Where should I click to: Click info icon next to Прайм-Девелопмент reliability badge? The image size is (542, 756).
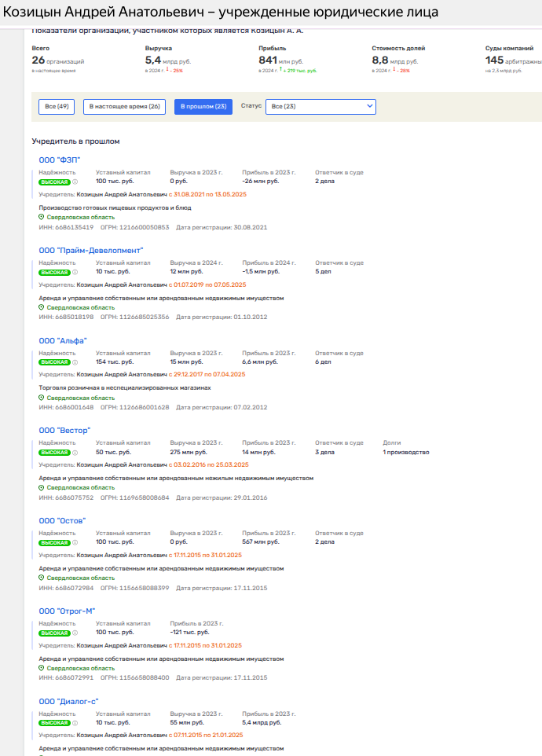pos(75,272)
